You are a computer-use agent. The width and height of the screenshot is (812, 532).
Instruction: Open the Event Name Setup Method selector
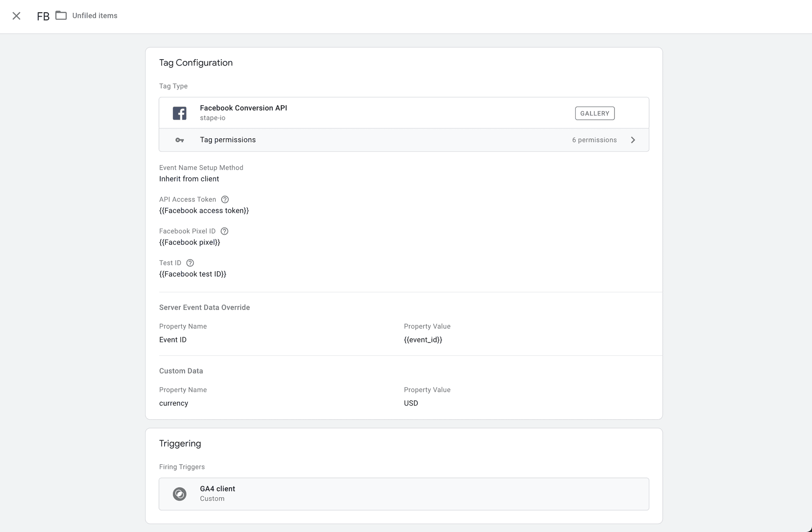pos(189,178)
